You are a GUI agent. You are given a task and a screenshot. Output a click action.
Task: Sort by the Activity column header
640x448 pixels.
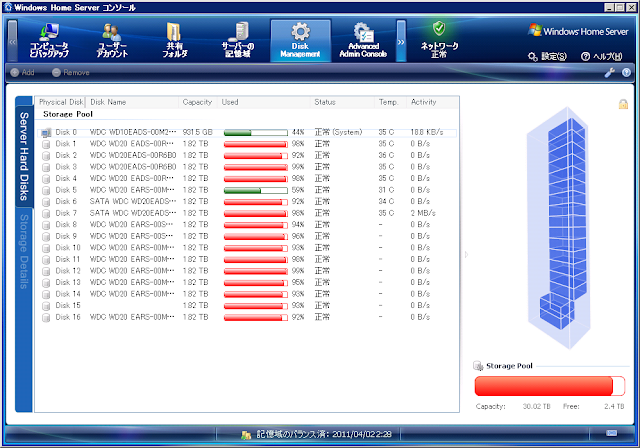point(432,102)
